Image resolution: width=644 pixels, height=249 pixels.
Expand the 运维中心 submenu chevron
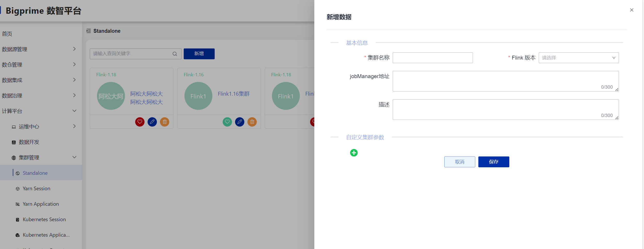coord(74,126)
